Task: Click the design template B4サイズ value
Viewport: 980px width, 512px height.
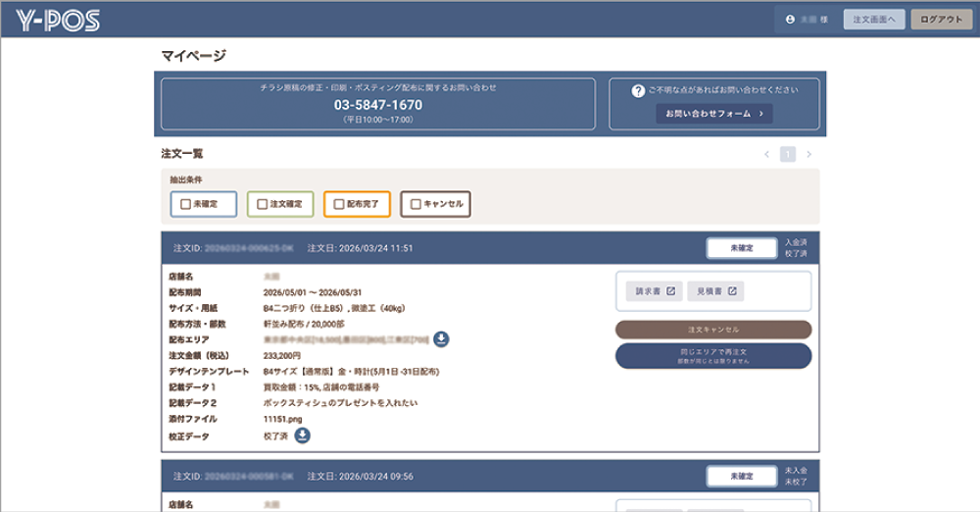Action: point(351,372)
